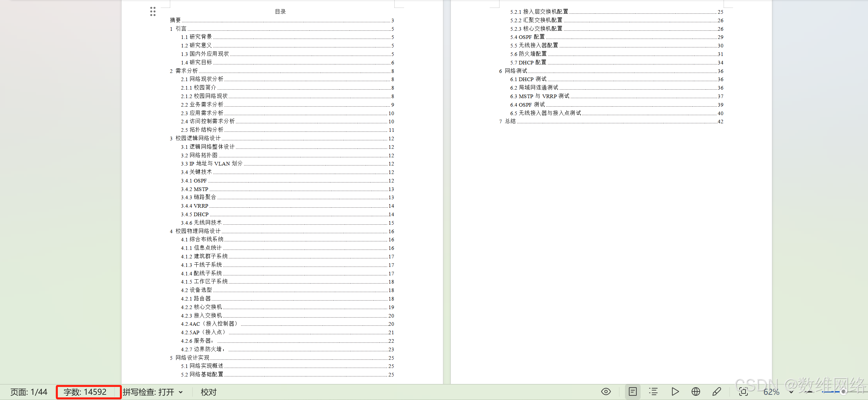Click 字数: 14592 word count
The width and height of the screenshot is (868, 400).
pos(85,392)
